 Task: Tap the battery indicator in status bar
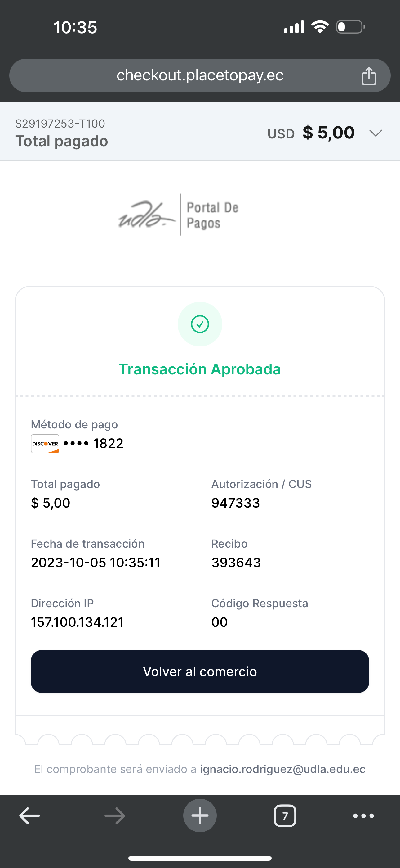[350, 27]
